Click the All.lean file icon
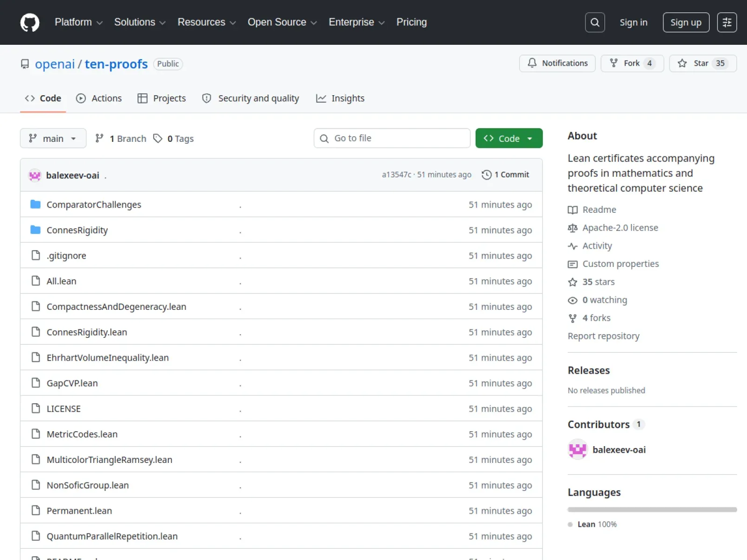Screen dimensions: 747x560 (x=35, y=281)
